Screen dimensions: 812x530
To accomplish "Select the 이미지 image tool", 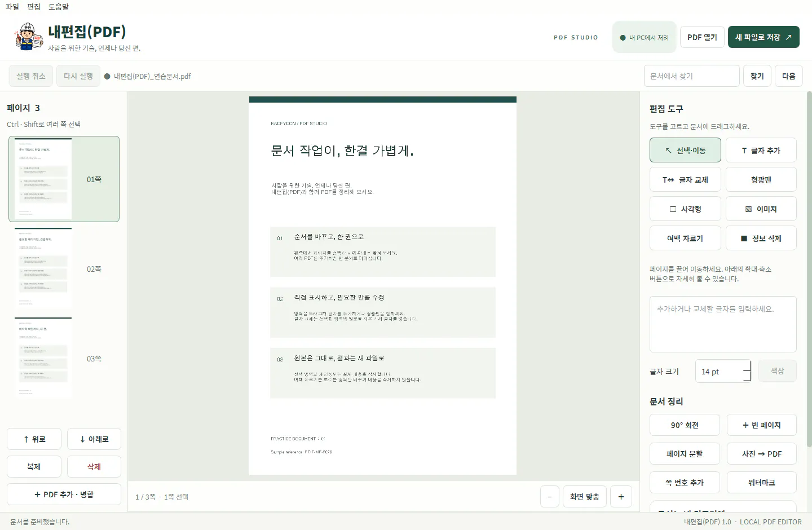I will (x=761, y=209).
